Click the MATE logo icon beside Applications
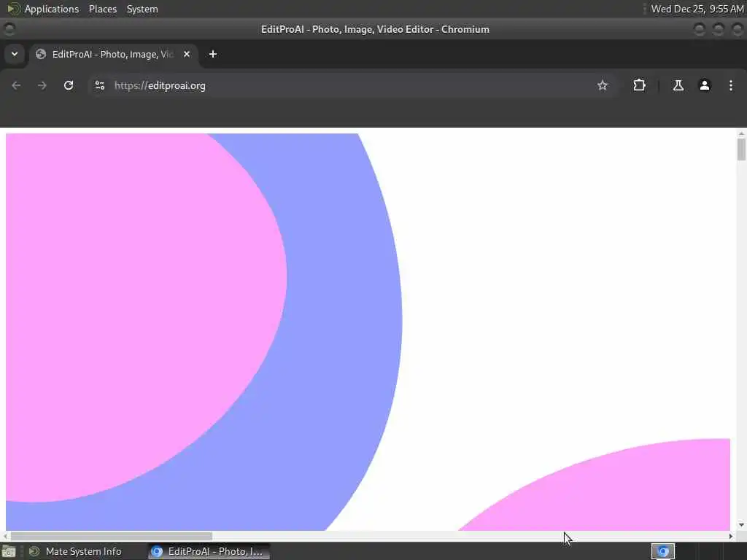 (x=13, y=9)
